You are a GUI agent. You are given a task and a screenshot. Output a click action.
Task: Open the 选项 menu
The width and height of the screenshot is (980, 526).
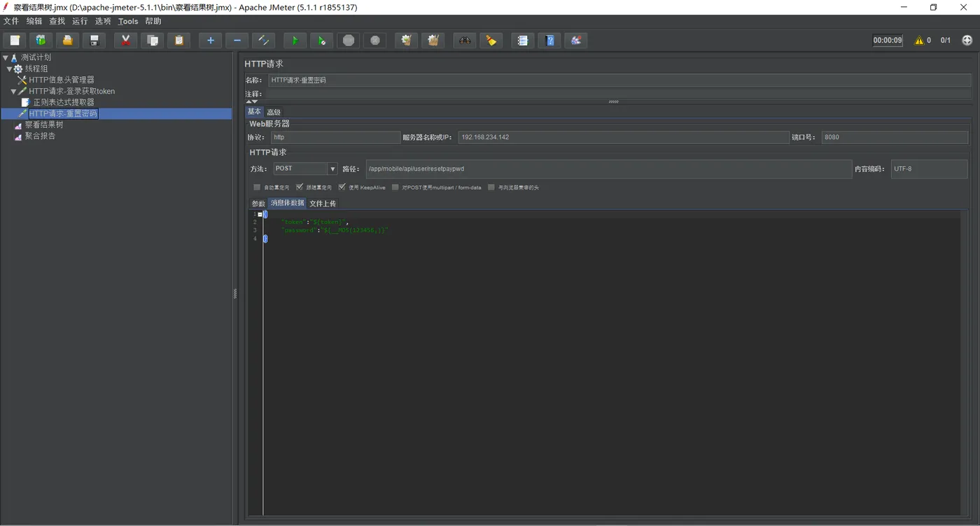click(x=103, y=22)
